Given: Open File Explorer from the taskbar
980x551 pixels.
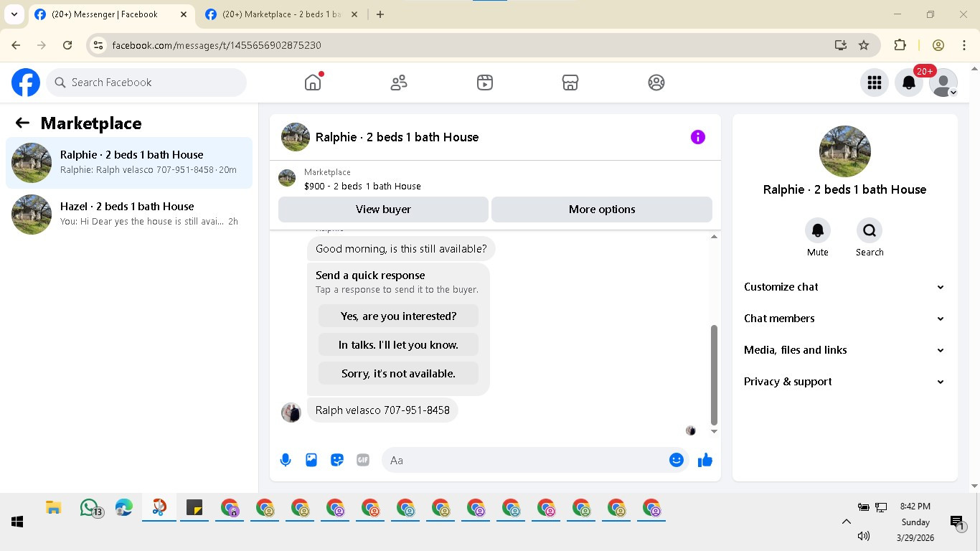Looking at the screenshot, I should coord(53,508).
